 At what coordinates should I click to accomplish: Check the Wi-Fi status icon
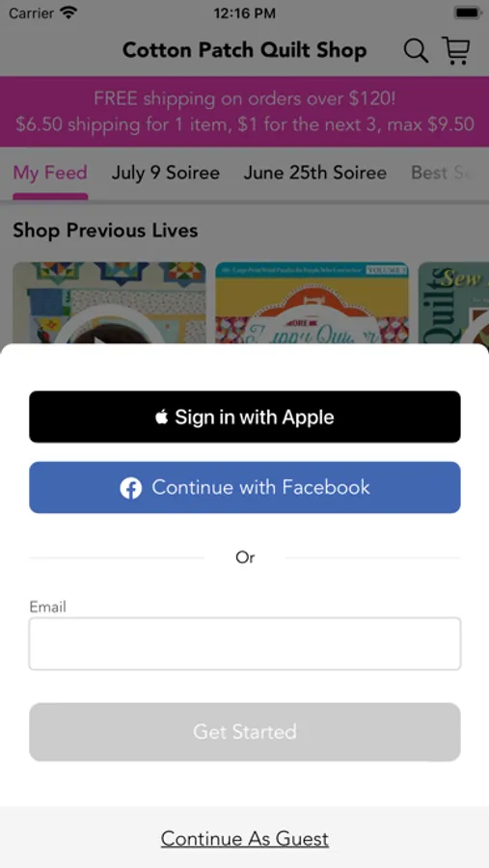tap(68, 13)
